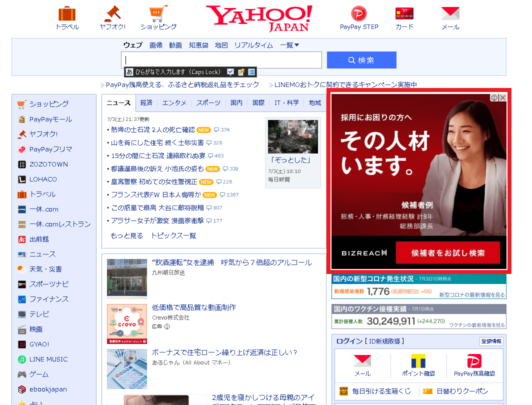Open スポーツナビ from the sidebar

click(x=49, y=284)
